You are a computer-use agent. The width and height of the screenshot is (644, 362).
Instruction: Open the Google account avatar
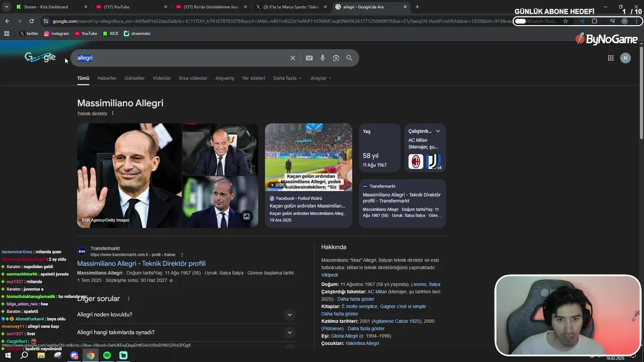coord(625,58)
